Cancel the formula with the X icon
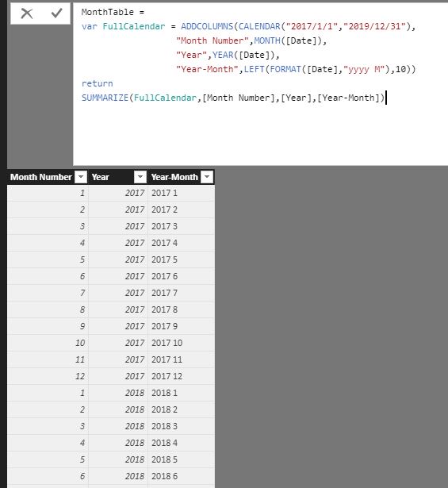This screenshot has width=448, height=488. click(x=27, y=13)
